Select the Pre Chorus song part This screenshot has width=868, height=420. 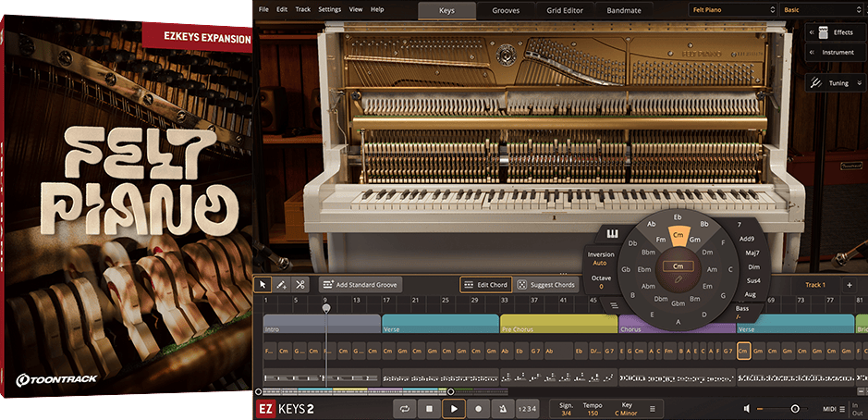tap(558, 324)
